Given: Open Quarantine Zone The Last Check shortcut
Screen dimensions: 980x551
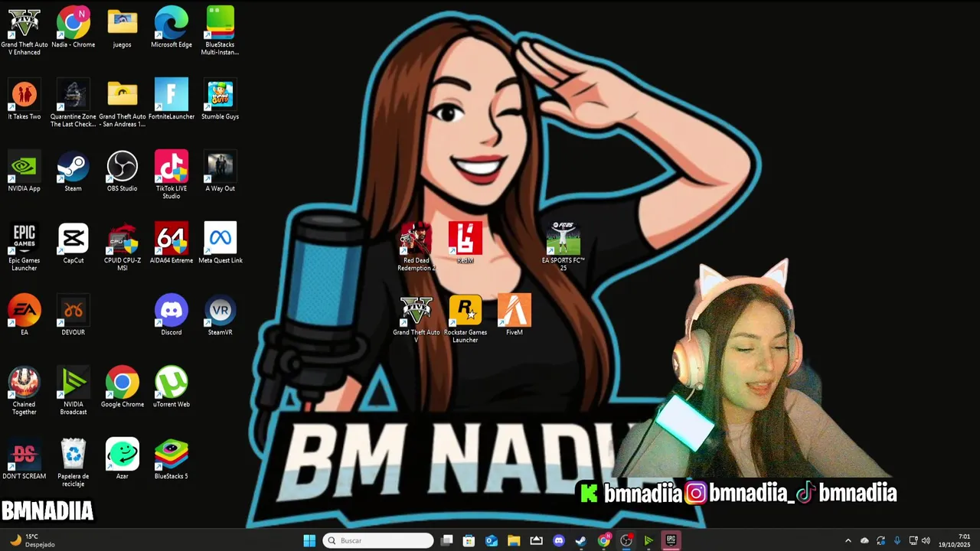Looking at the screenshot, I should click(73, 103).
